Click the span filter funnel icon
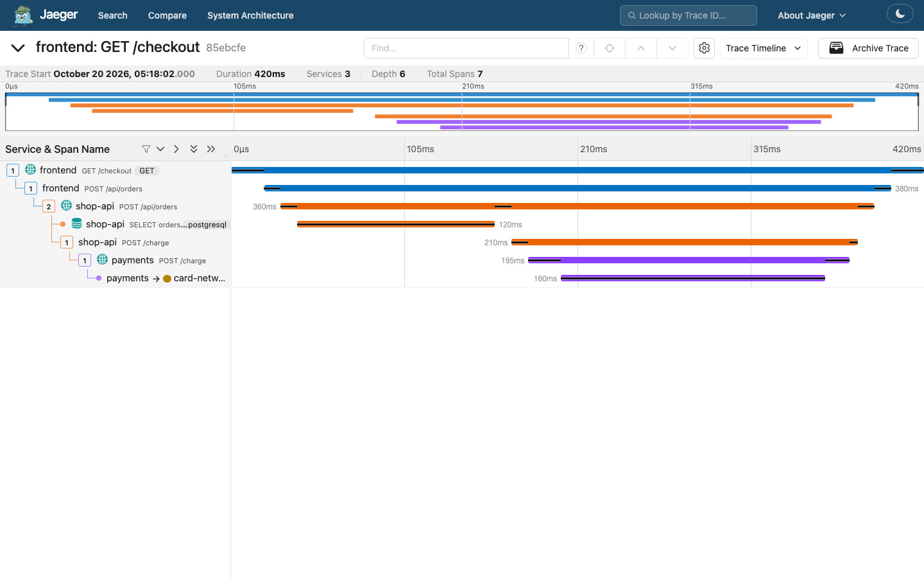Viewport: 924px width, 578px height. coord(146,149)
